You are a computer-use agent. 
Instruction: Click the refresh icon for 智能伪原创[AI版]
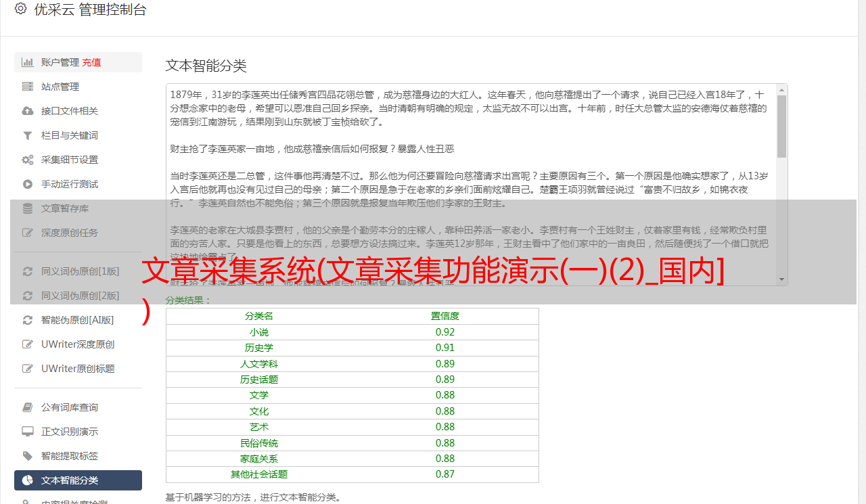[x=28, y=320]
